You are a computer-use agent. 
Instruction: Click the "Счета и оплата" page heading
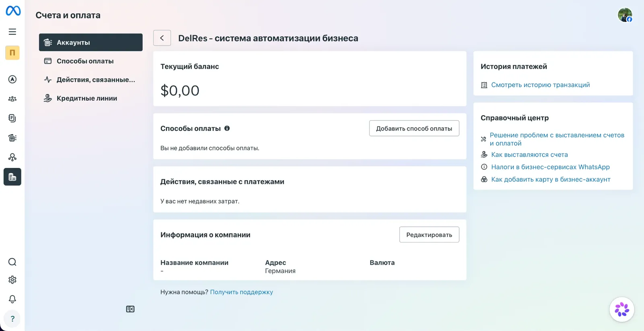pos(68,15)
